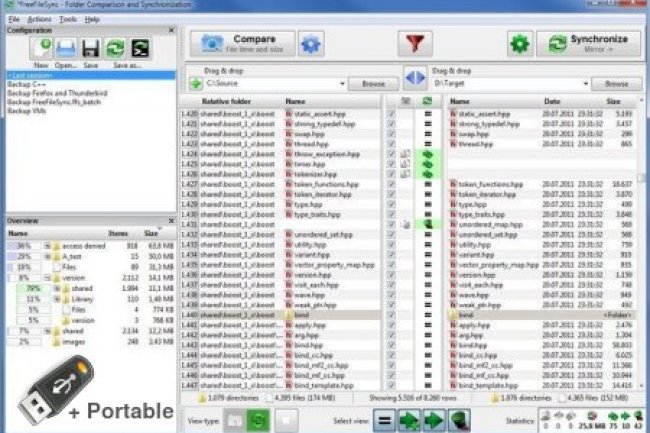Image resolution: width=650 pixels, height=433 pixels.
Task: Open synchronization settings with the green gear
Action: coord(520,44)
